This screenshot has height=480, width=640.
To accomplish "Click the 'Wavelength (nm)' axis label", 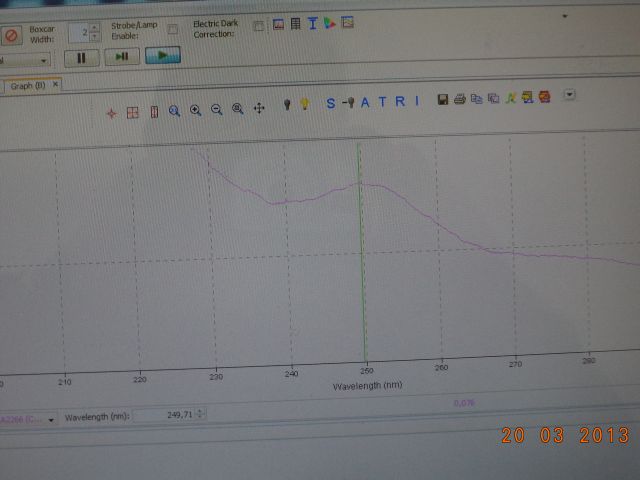I will pos(367,386).
